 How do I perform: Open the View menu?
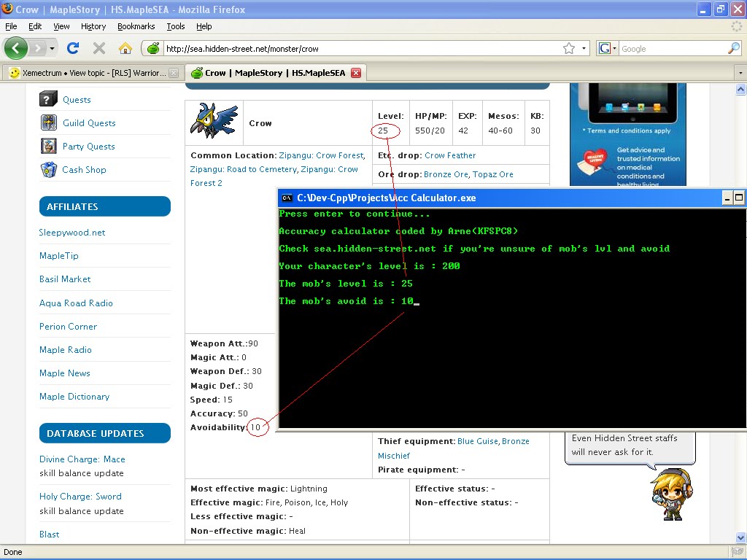61,26
